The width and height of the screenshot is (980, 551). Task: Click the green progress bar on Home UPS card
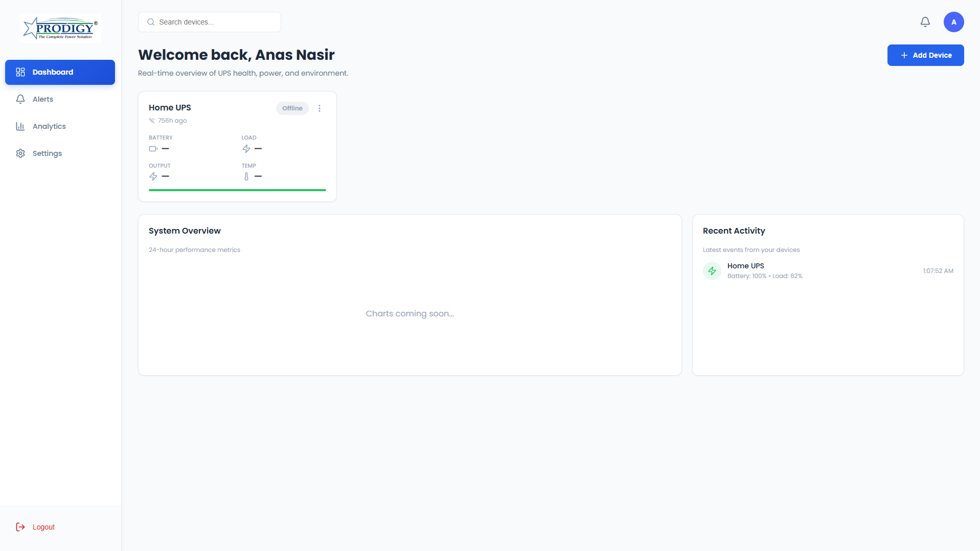237,190
